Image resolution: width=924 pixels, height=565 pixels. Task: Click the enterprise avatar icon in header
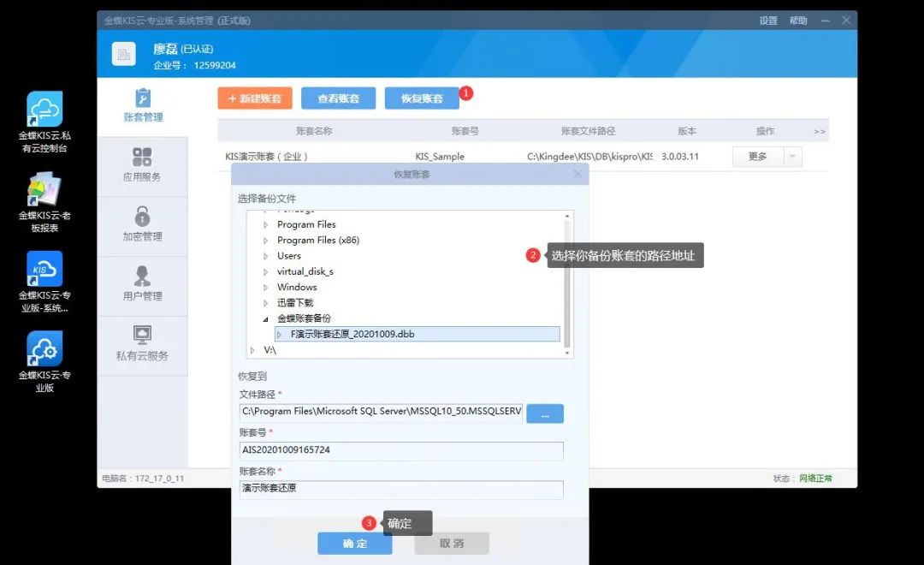124,54
